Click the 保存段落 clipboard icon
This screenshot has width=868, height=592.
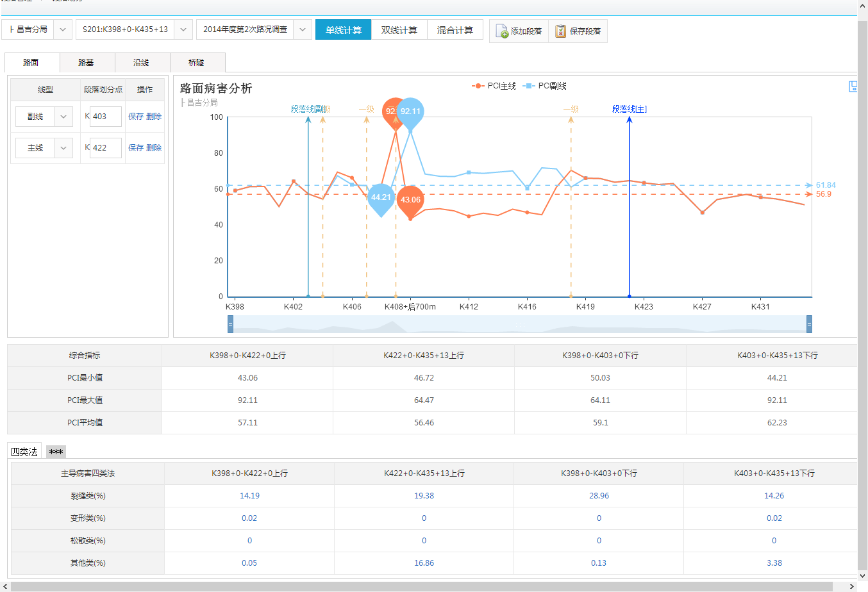tap(560, 31)
